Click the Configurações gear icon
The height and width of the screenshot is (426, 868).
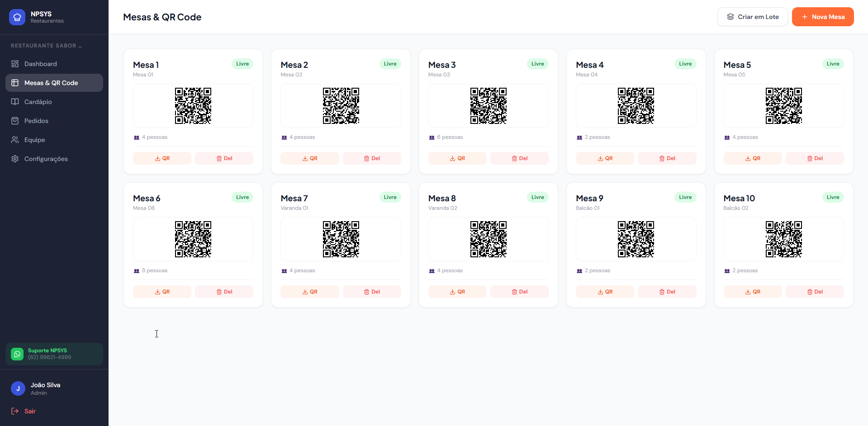(15, 159)
